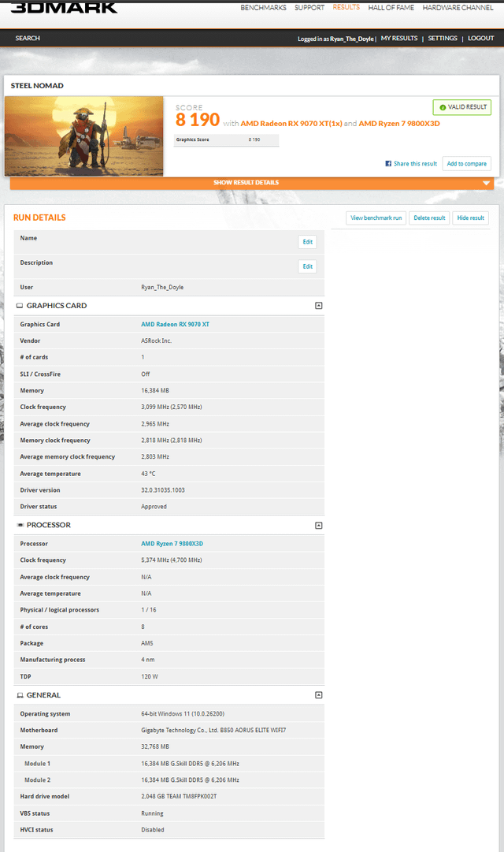
Task: Click processor clock 5,374 MHz value
Action: (172, 560)
